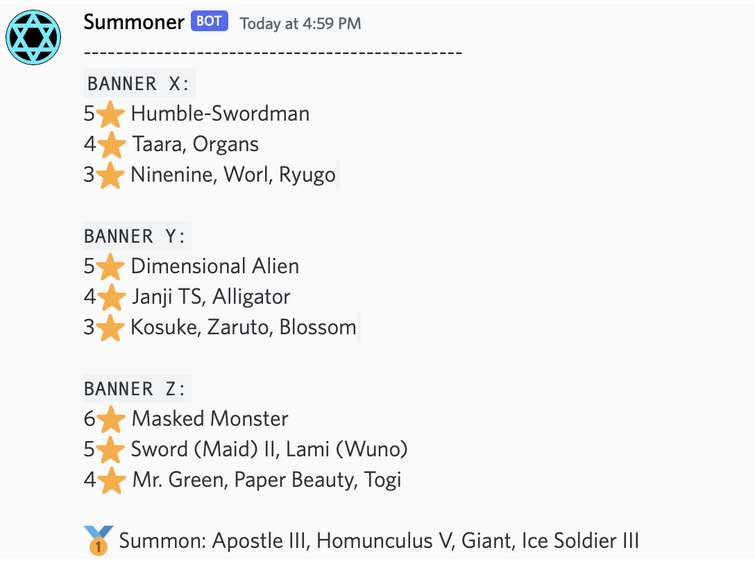Click the star emoji beside Ninenine, Worl, Ryugo
Viewport: 755px width, 577px height.
pos(110,175)
